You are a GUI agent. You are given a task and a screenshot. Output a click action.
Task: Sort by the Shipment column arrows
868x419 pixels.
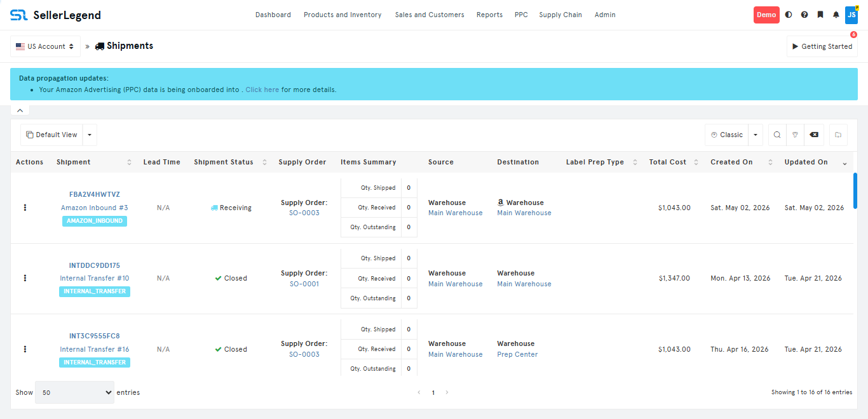pyautogui.click(x=129, y=163)
